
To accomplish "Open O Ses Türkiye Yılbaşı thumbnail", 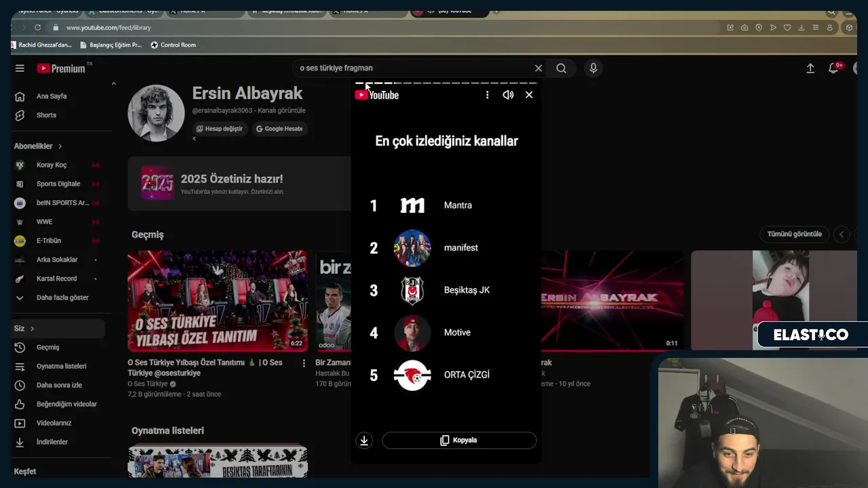I will 218,301.
